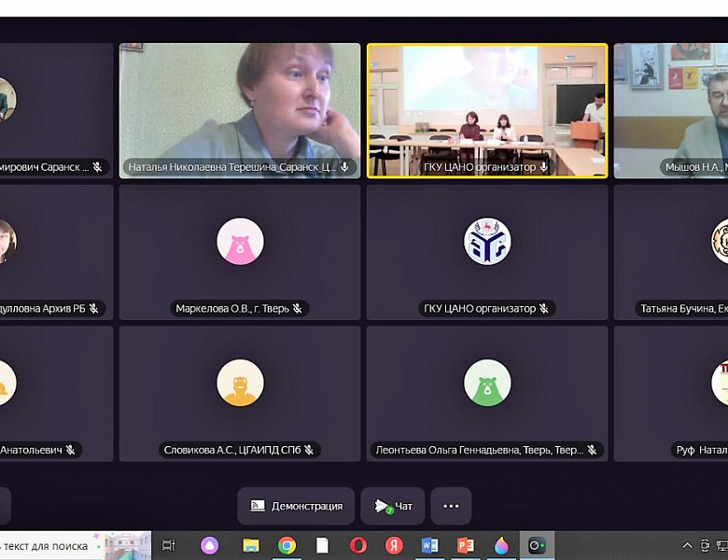
Task: Open Task View in the taskbar
Action: [x=168, y=546]
